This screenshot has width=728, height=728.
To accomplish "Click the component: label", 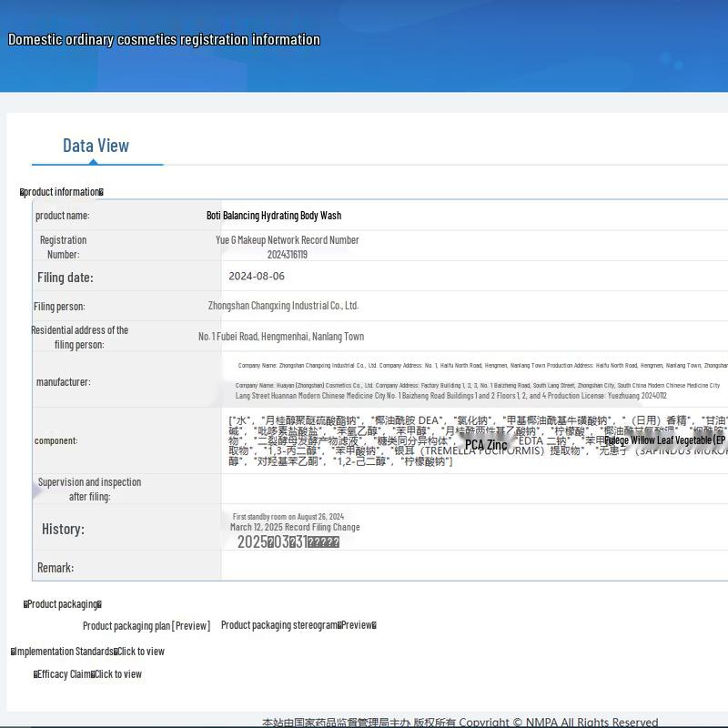I will click(56, 440).
